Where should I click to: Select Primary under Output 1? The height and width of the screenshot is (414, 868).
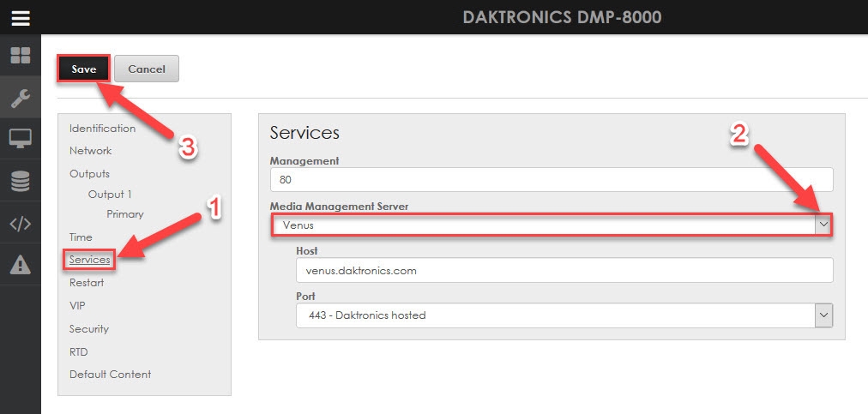(124, 214)
